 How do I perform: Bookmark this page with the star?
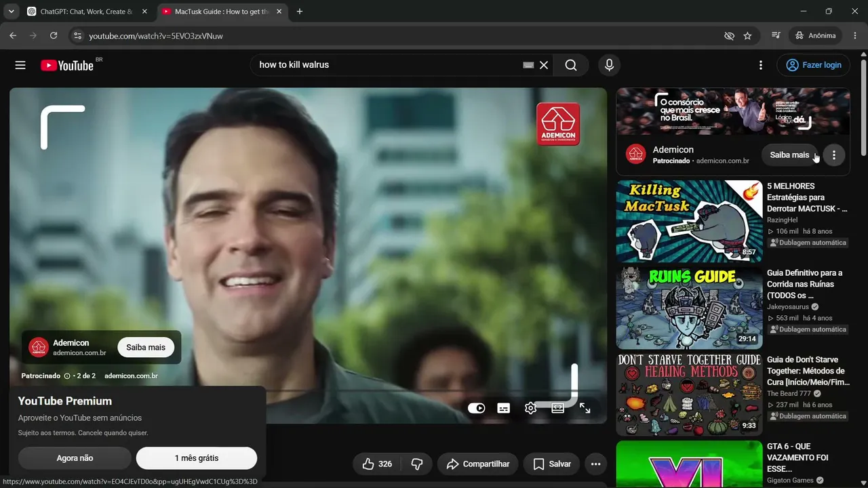tap(747, 35)
